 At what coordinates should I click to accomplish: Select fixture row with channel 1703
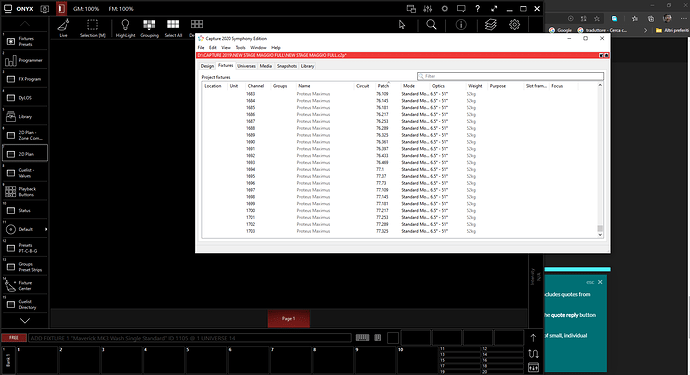tap(400, 231)
